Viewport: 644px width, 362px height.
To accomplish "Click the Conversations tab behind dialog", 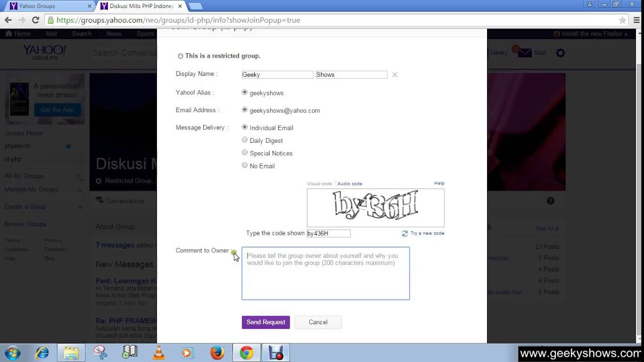I will click(120, 201).
